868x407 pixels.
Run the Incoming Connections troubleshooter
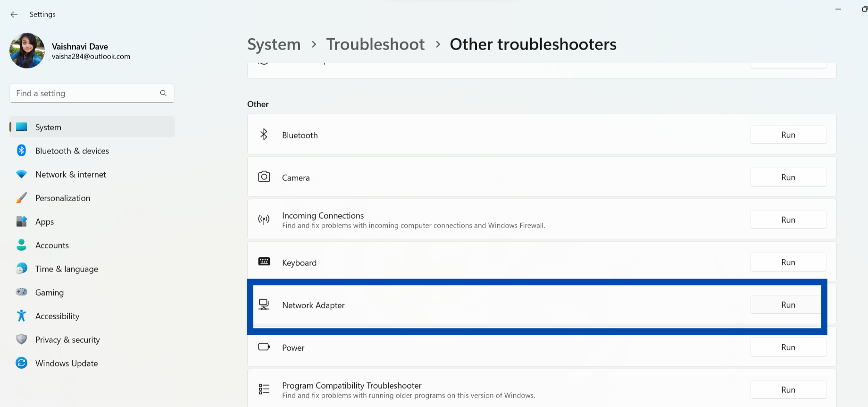point(788,220)
